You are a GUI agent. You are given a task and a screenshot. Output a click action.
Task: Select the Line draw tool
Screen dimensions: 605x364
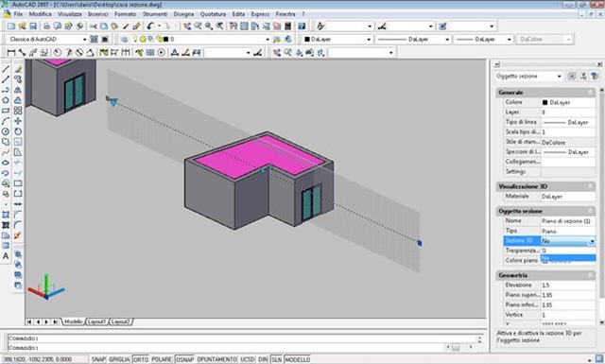point(6,69)
